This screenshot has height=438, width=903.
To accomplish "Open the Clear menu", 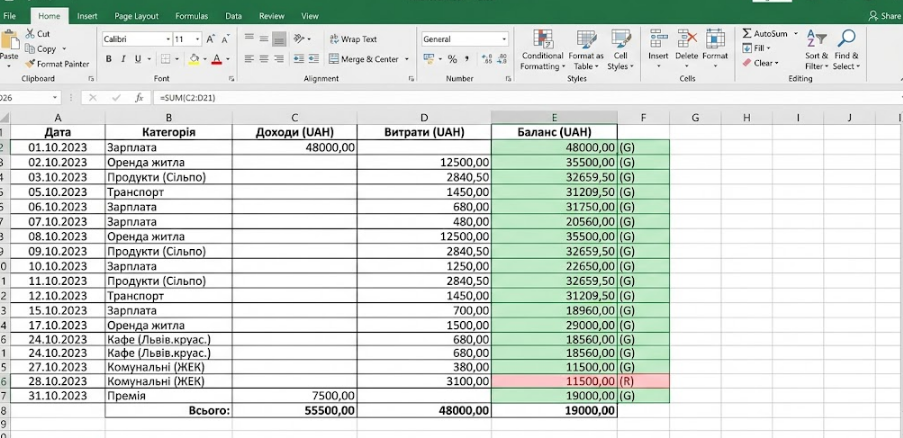I will [x=761, y=63].
